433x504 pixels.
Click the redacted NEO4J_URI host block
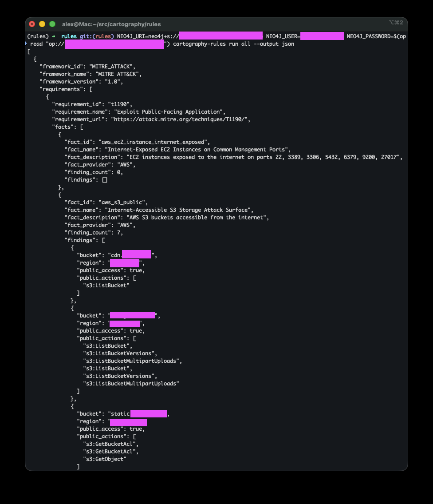point(220,36)
